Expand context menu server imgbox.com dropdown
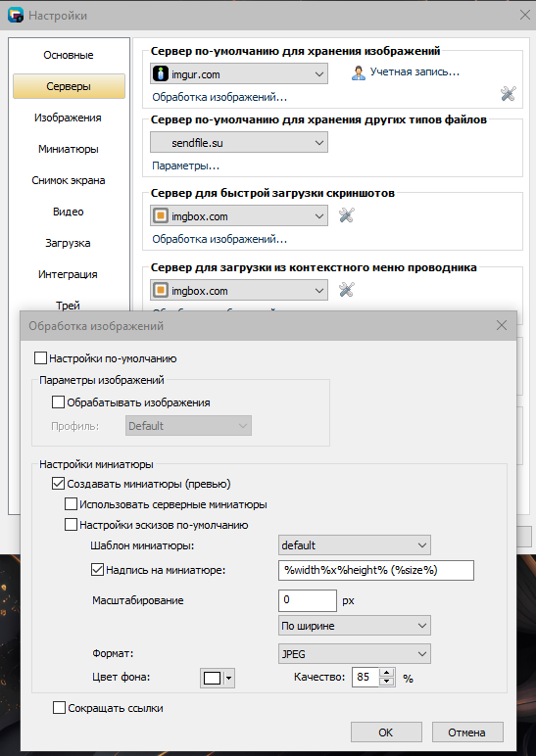This screenshot has width=536, height=756. point(239,290)
